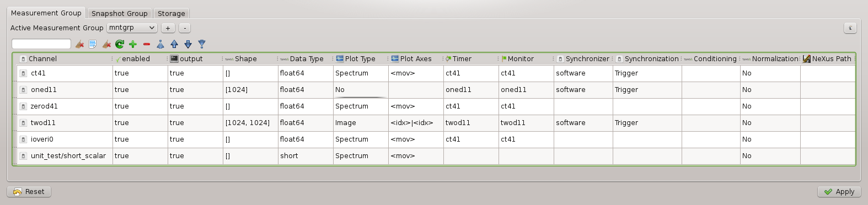868x205 pixels.
Task: Toggle output 'true' cell for unit_test/short_scalar
Action: (x=195, y=156)
